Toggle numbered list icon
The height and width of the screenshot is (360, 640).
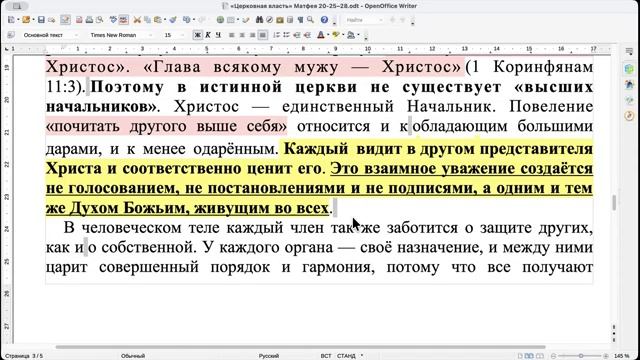click(276, 35)
